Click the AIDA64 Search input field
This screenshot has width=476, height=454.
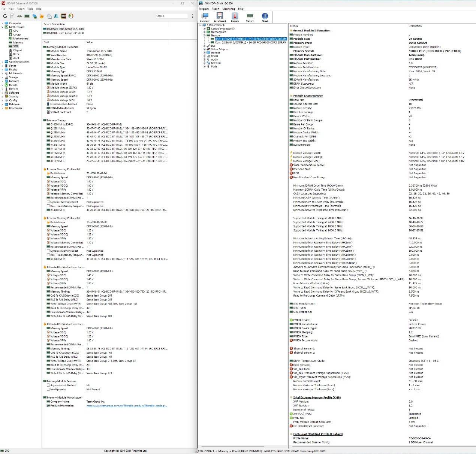171,16
